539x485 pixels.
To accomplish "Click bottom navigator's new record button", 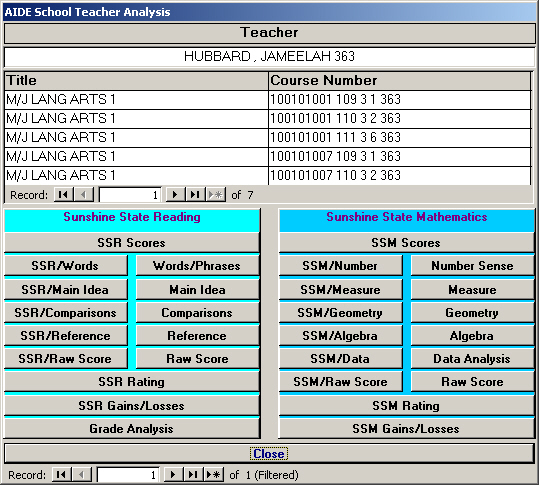I will 214,475.
